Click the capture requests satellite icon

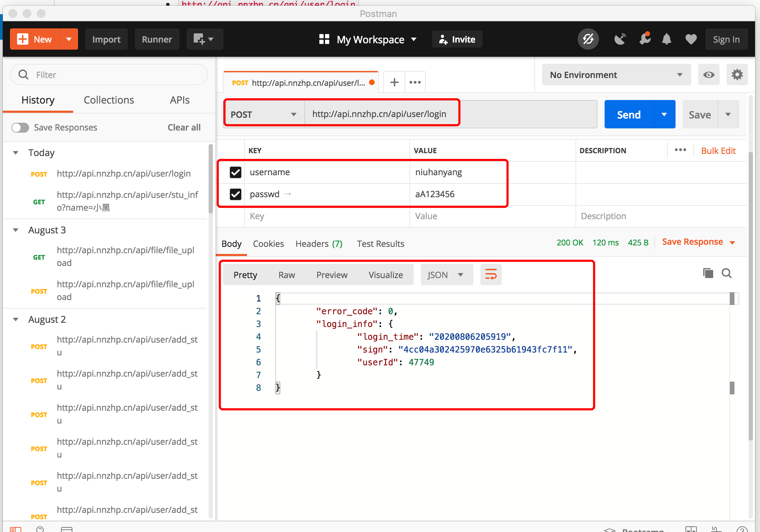620,39
